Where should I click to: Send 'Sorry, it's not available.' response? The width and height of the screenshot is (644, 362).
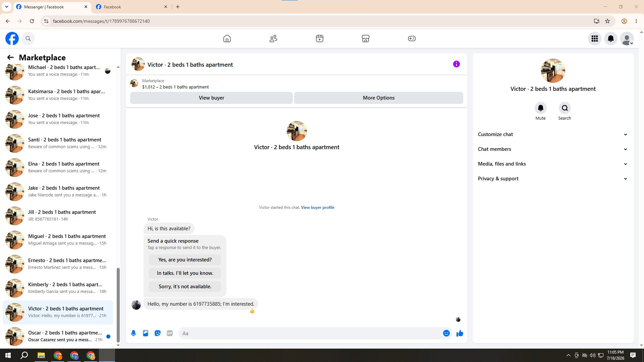click(185, 287)
